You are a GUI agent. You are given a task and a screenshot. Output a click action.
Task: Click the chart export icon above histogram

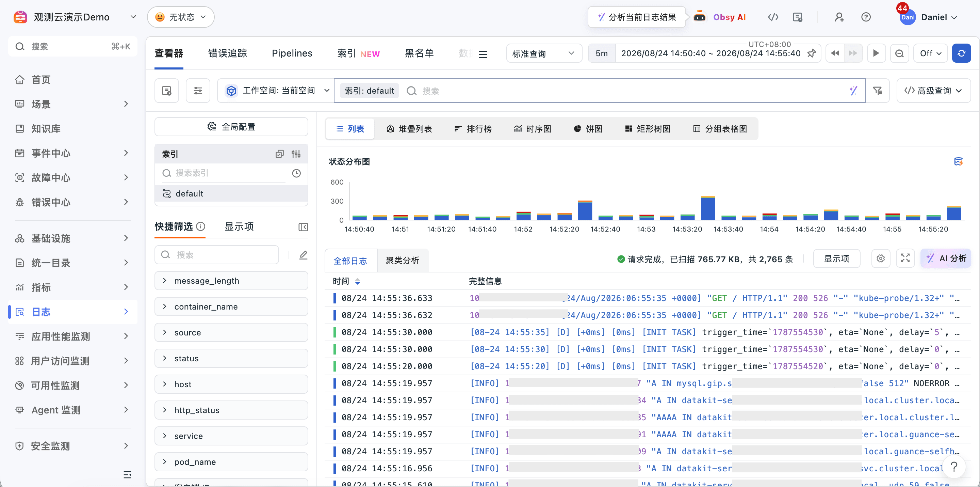[x=958, y=162]
